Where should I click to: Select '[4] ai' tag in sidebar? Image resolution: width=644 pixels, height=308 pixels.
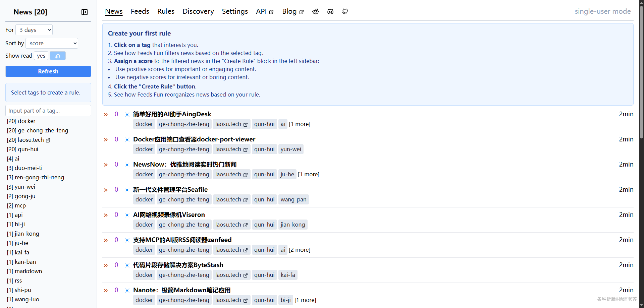click(13, 159)
